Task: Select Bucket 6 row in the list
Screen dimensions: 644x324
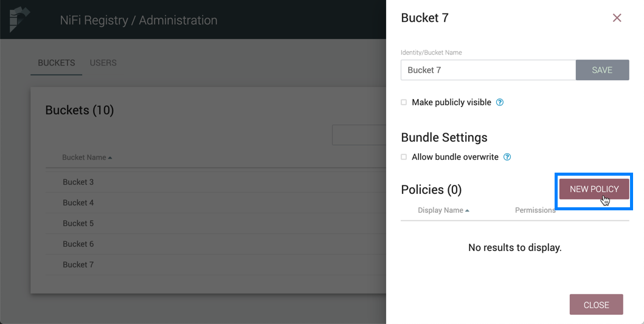Action: 78,244
